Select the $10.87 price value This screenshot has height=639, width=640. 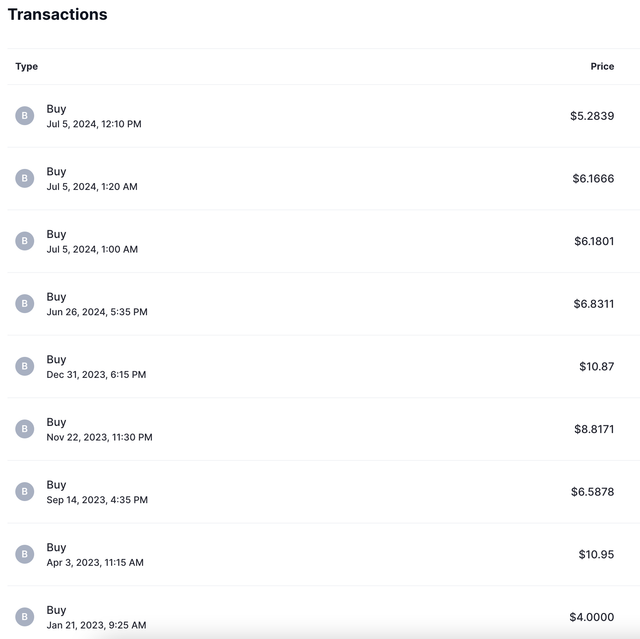click(596, 366)
